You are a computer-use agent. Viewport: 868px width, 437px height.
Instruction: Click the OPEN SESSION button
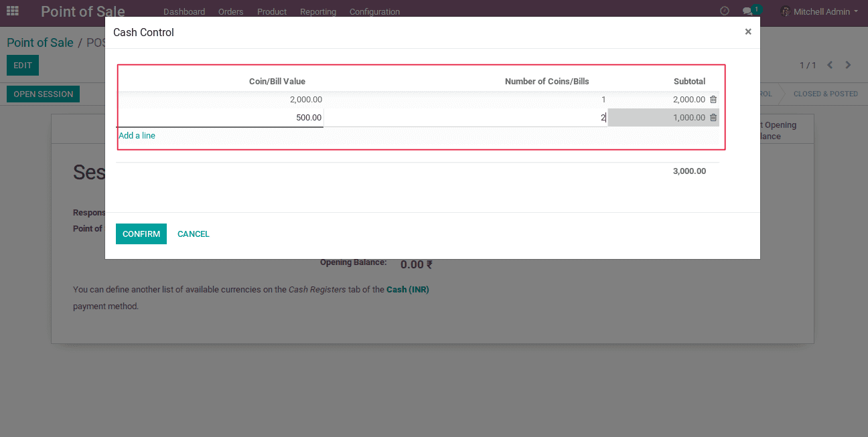click(x=43, y=94)
